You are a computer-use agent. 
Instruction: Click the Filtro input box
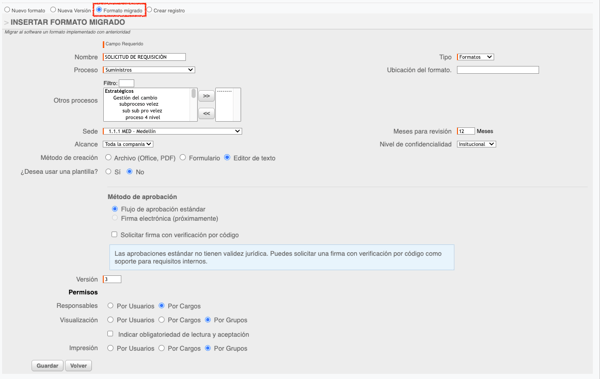coord(126,83)
